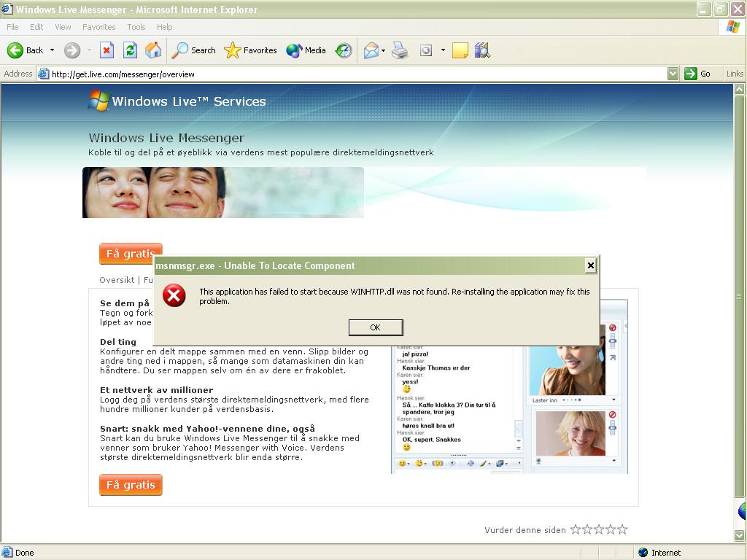Image resolution: width=747 pixels, height=560 pixels.
Task: Open the Search pane from toolbar
Action: [193, 50]
